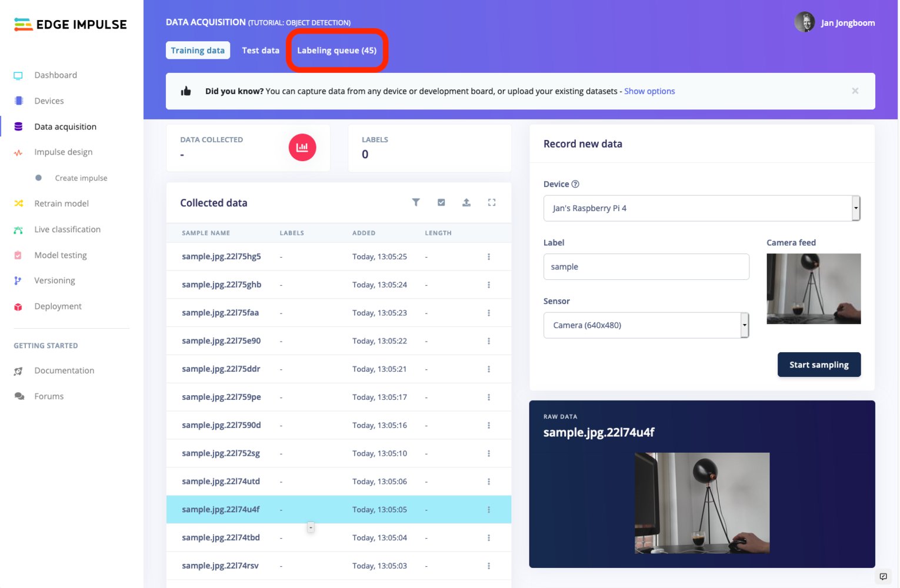Dismiss the Did you know banner
The image size is (900, 588).
pyautogui.click(x=855, y=91)
